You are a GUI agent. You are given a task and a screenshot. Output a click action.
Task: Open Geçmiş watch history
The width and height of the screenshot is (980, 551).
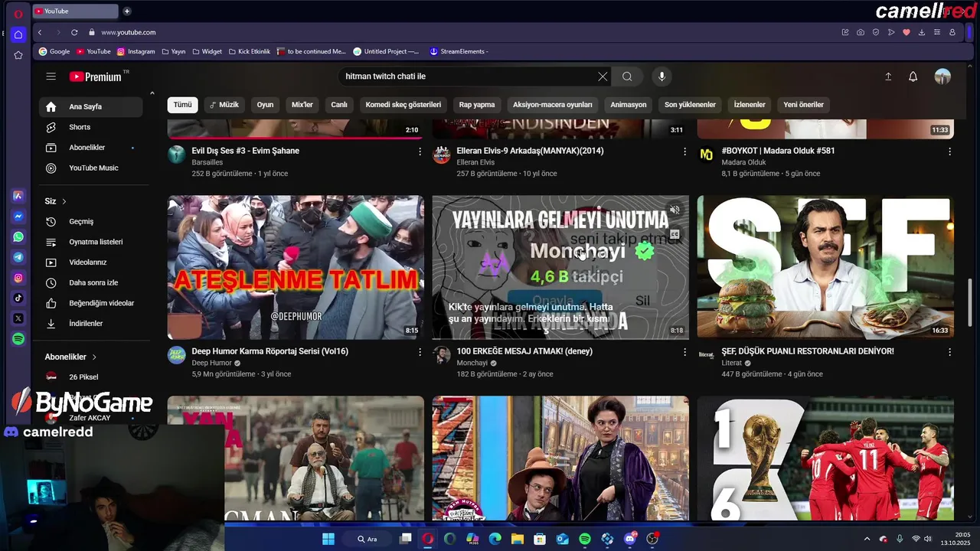click(x=92, y=221)
